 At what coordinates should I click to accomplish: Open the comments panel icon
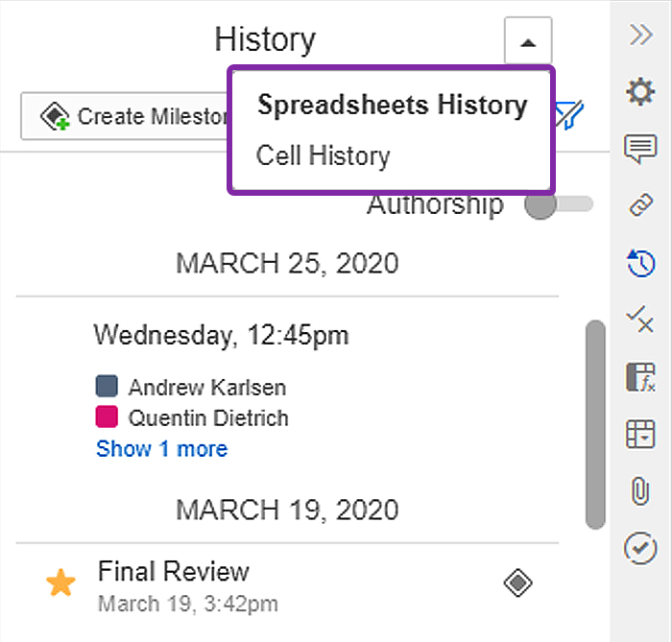(x=640, y=149)
